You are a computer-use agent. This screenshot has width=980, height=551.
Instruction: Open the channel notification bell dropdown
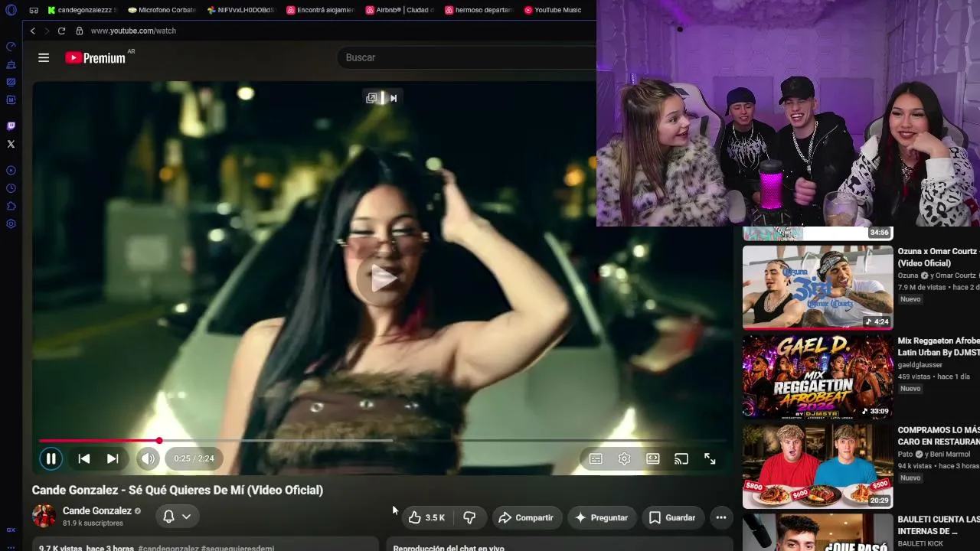tap(177, 517)
